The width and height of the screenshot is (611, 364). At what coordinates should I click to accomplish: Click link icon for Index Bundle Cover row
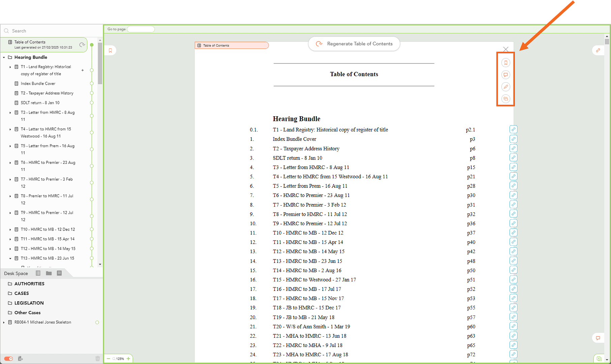click(x=513, y=139)
